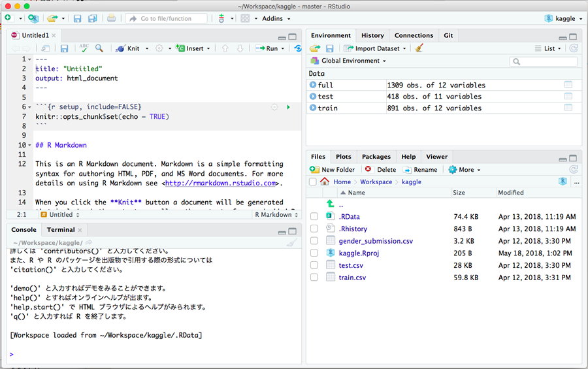Click the Knit document button
The image size is (588, 369).
tap(128, 48)
